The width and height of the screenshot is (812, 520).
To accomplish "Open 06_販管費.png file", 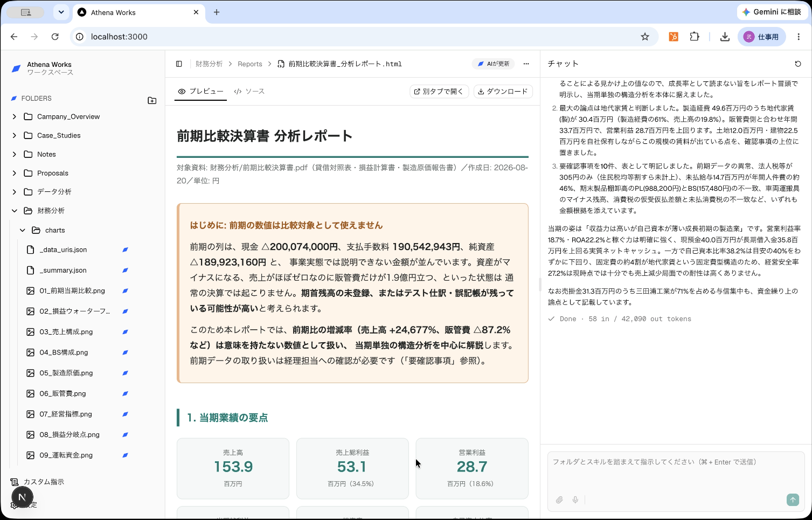I will [x=63, y=393].
